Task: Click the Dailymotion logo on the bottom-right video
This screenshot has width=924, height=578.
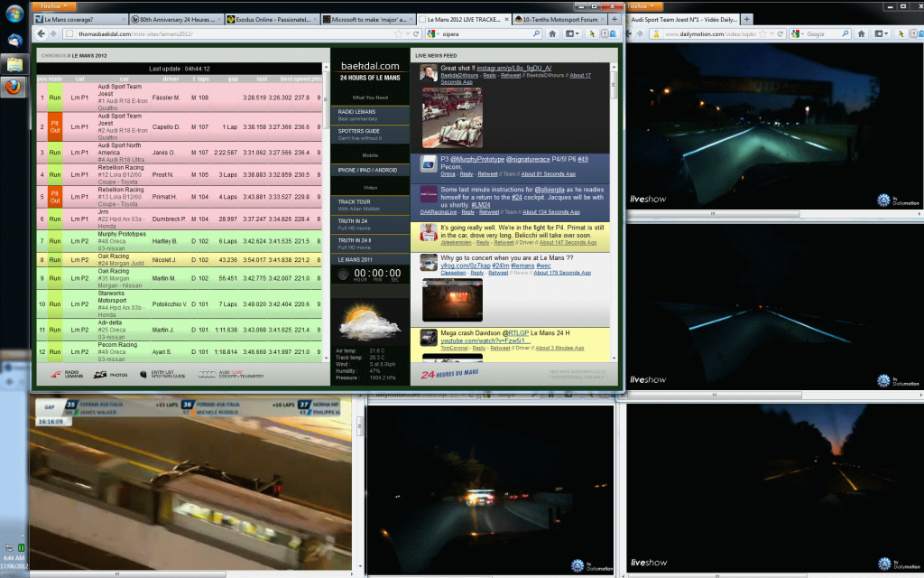Action: [x=898, y=564]
